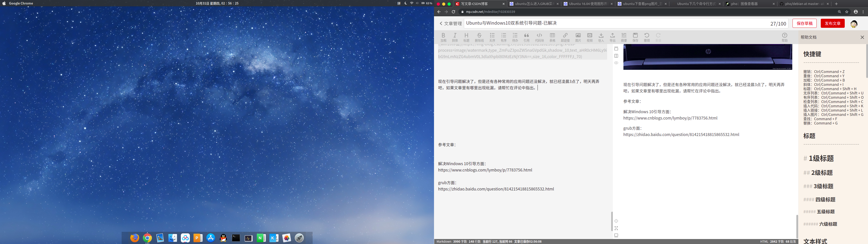This screenshot has width=868, height=244.
Task: Click 保存草稿 save draft button
Action: click(x=805, y=23)
